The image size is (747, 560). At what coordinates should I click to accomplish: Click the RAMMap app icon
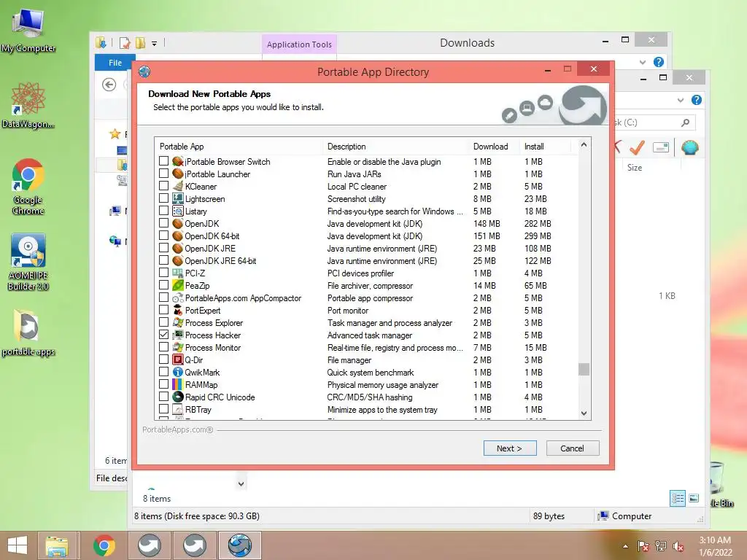(x=178, y=384)
